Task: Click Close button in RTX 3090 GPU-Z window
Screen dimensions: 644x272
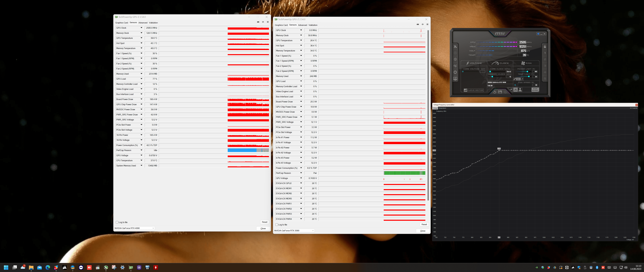Action: (423, 231)
